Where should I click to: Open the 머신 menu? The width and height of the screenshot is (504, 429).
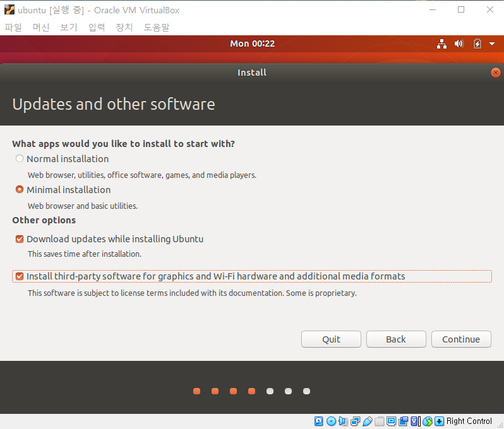41,27
